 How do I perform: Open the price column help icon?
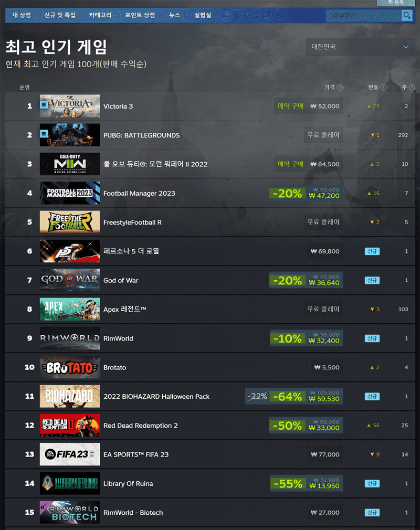pos(340,87)
